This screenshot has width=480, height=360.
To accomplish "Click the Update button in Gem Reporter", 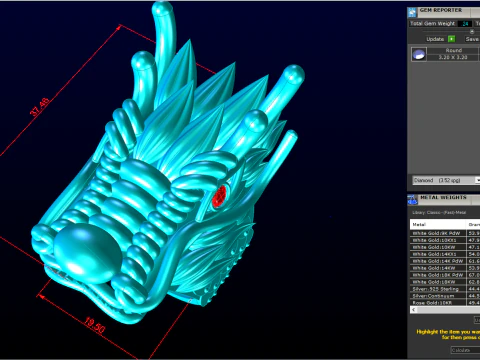I will coord(435,39).
